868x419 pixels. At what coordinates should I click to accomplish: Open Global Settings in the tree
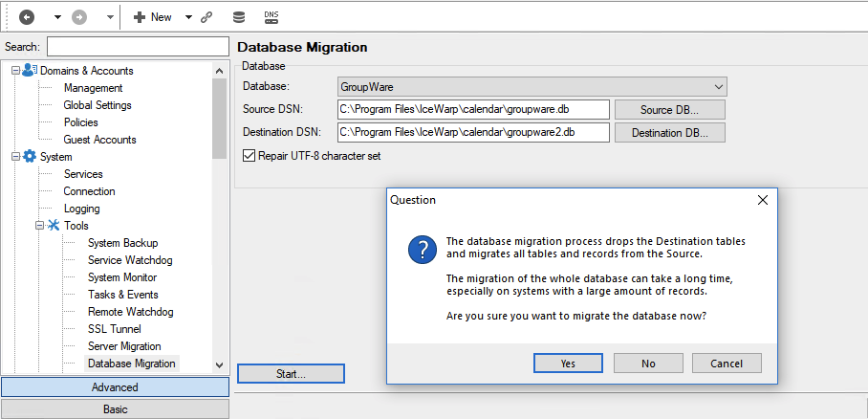[x=98, y=105]
